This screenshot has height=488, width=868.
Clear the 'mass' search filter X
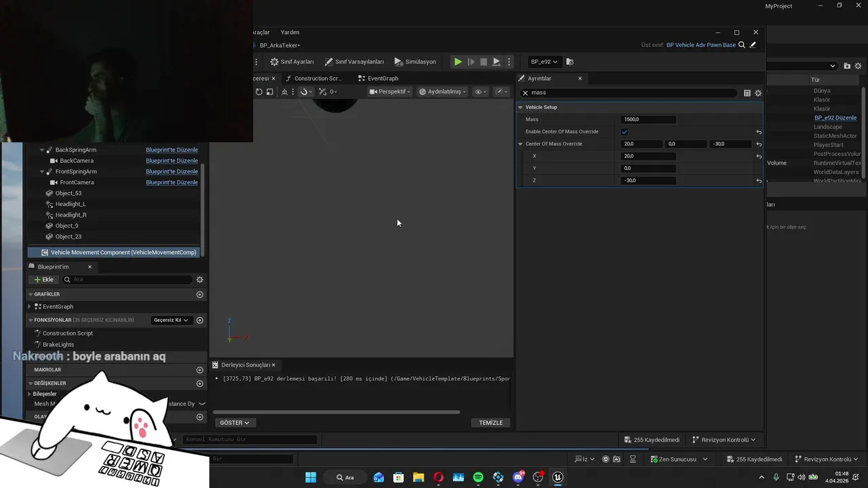[525, 93]
